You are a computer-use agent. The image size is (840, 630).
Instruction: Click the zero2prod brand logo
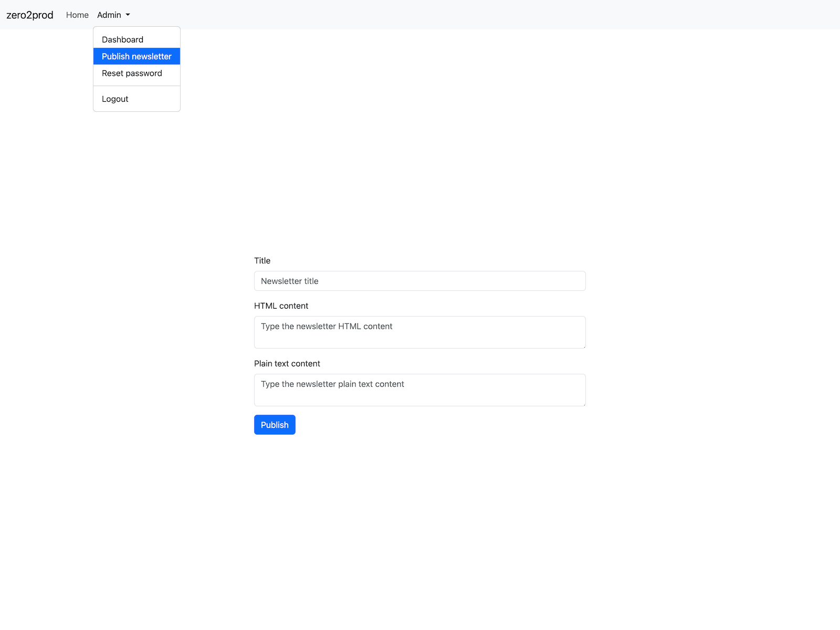(30, 15)
